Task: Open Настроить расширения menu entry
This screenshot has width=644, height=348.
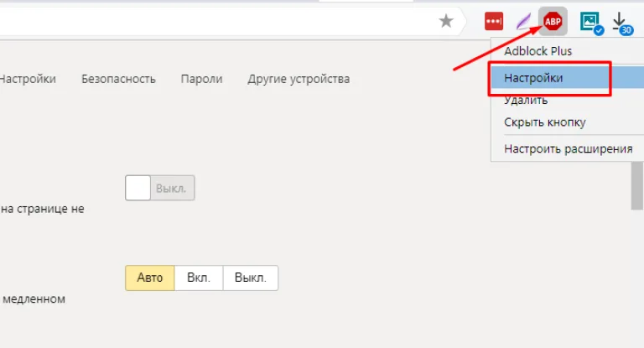Action: [x=568, y=148]
